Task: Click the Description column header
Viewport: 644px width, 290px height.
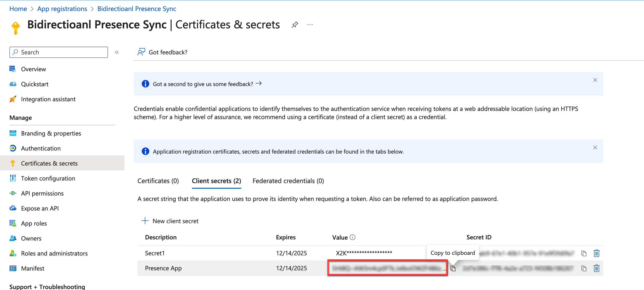Action: click(x=161, y=237)
